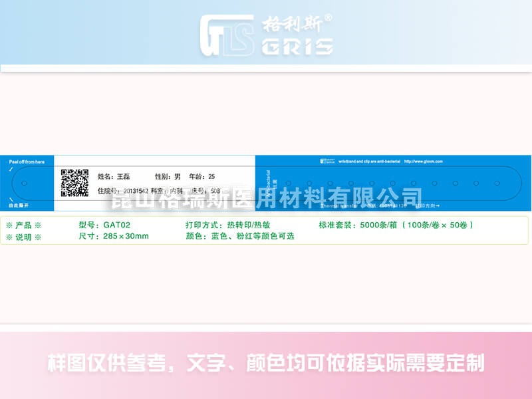
Task: Click the 住院号 20131542 text
Action: [123, 191]
